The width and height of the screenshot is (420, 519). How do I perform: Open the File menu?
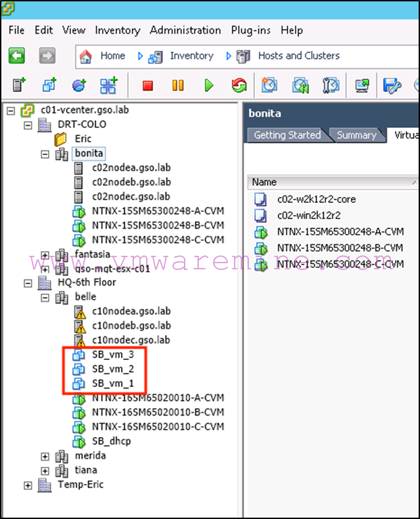(x=16, y=30)
